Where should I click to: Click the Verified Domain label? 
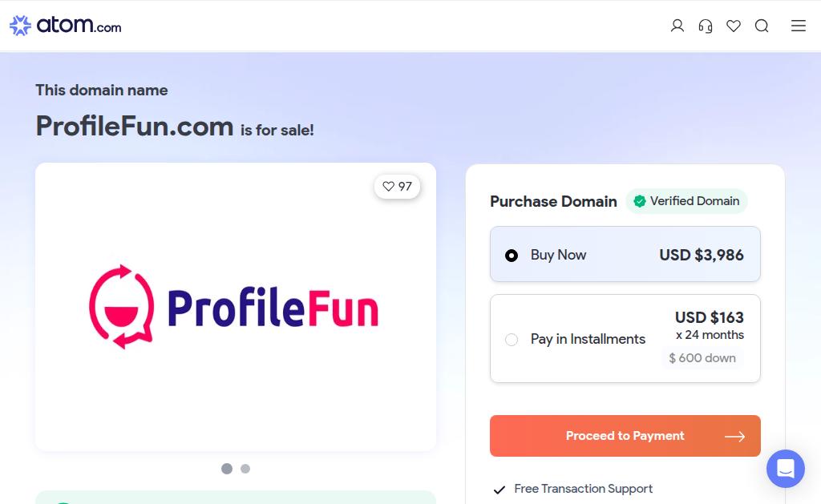coord(694,201)
